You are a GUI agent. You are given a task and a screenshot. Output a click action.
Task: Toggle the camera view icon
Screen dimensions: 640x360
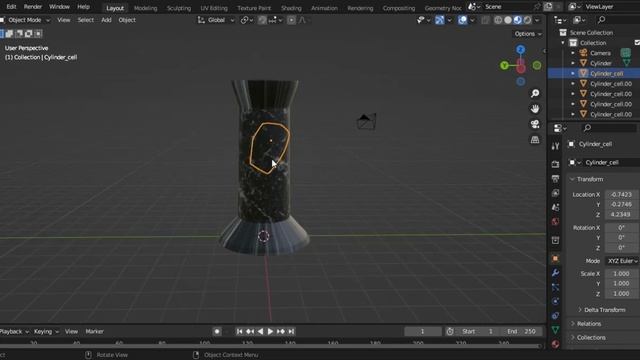(x=535, y=124)
